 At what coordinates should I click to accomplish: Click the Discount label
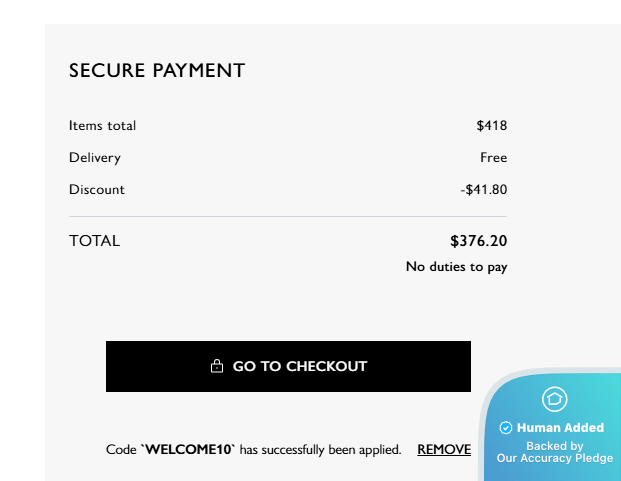tap(97, 190)
